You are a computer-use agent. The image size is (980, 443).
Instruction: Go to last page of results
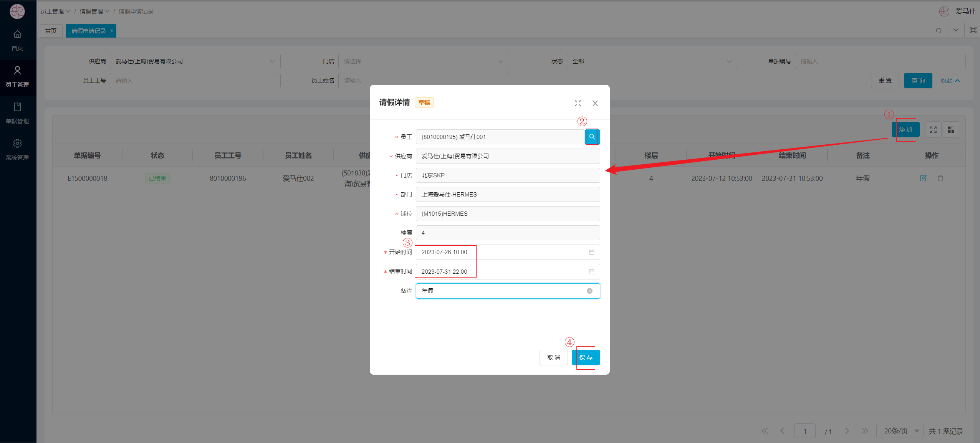(864, 431)
